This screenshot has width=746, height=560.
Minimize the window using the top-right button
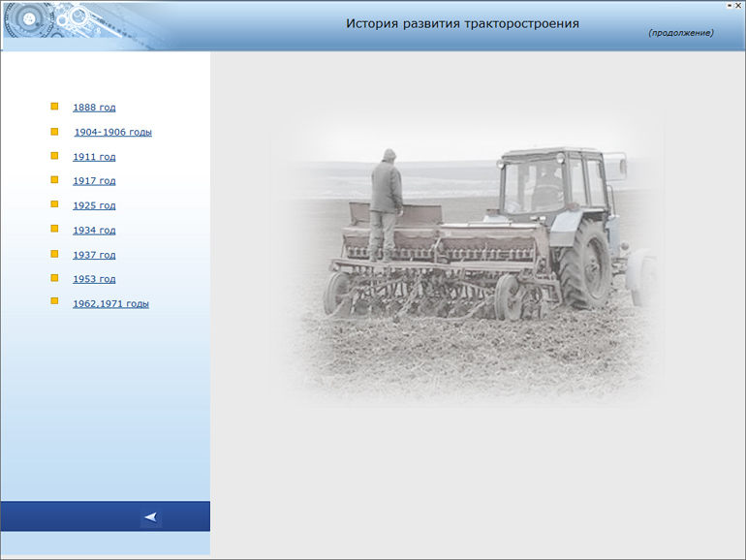point(729,5)
